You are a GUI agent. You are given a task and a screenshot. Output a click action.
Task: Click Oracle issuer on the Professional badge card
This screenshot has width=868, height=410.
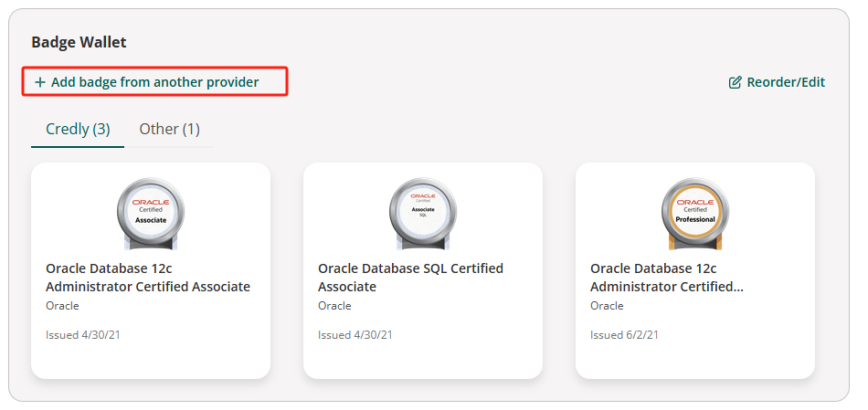[607, 305]
